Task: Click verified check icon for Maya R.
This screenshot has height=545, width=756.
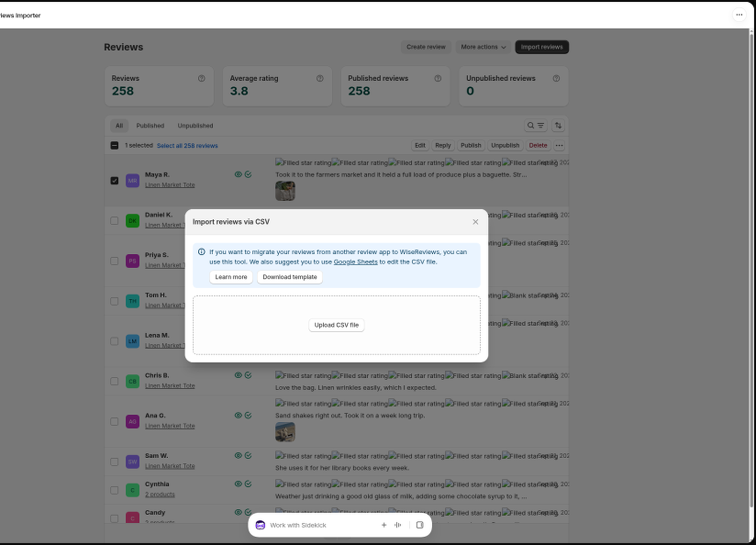Action: pos(248,174)
